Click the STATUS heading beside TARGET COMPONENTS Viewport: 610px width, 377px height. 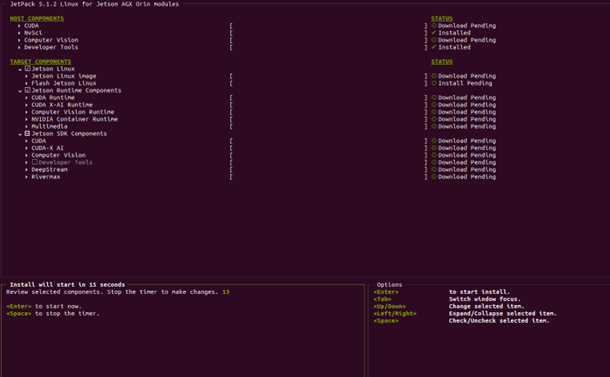pyautogui.click(x=442, y=61)
